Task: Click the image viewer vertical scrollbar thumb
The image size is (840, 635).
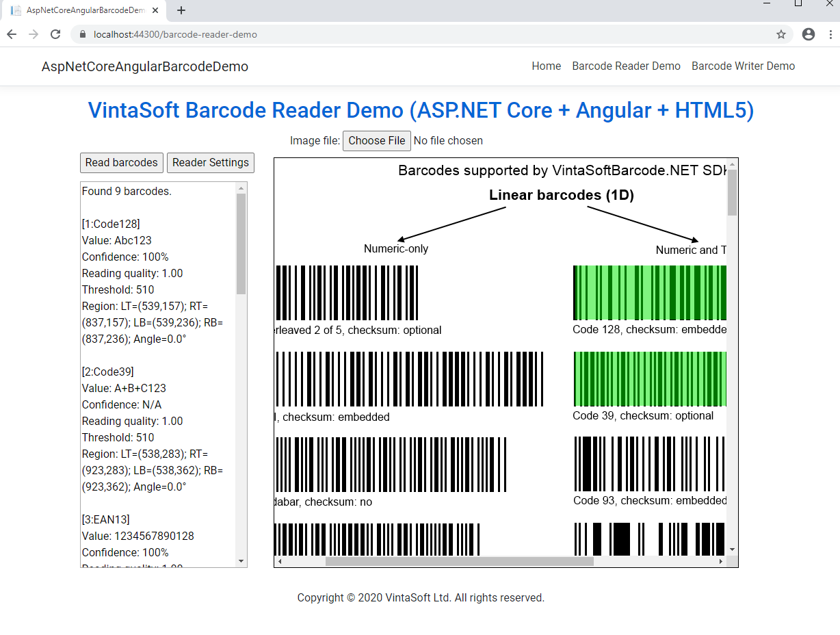Action: coord(732,193)
